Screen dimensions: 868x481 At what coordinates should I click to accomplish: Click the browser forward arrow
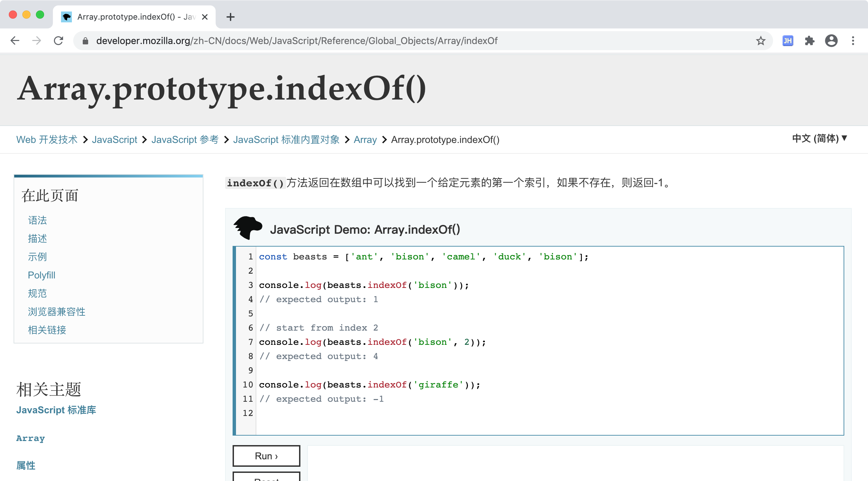click(36, 41)
